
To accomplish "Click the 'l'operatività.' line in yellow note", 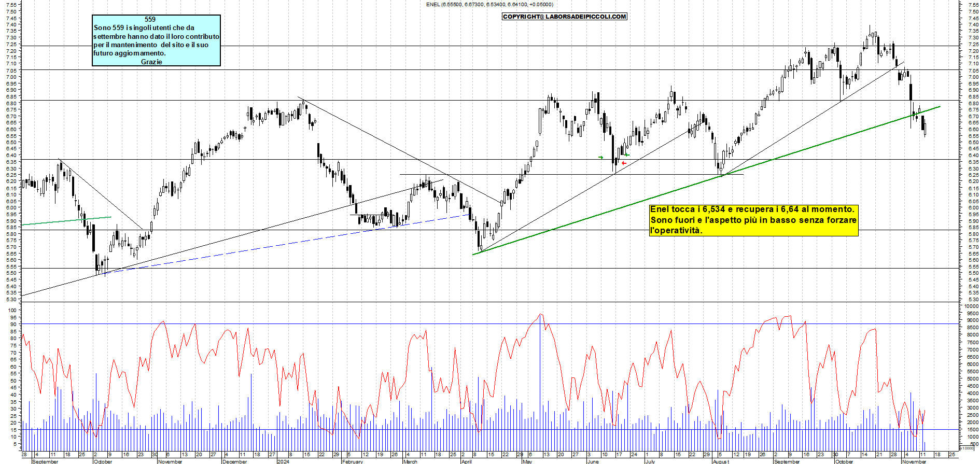I will (x=677, y=231).
